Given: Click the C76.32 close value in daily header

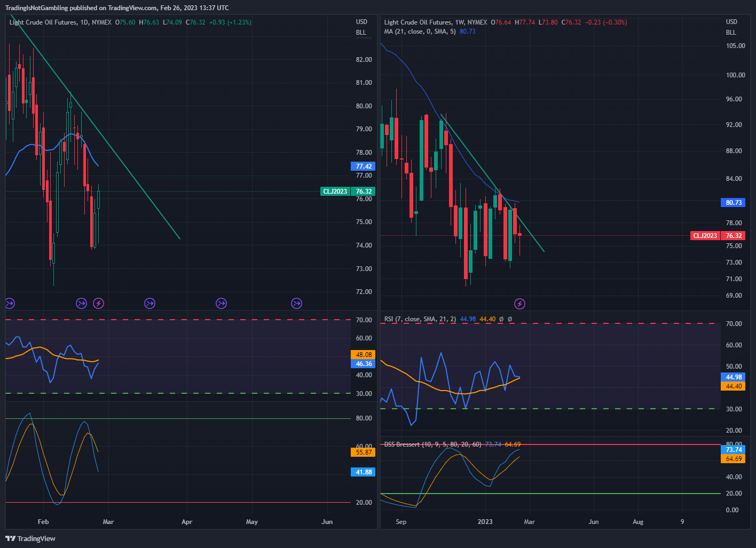Looking at the screenshot, I should [195, 22].
